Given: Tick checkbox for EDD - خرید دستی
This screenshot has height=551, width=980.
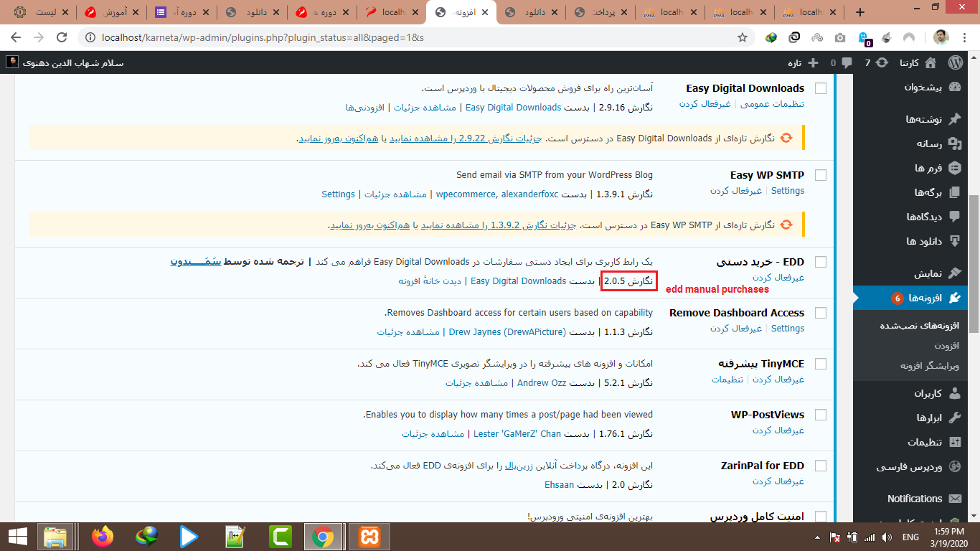Looking at the screenshot, I should click(820, 262).
